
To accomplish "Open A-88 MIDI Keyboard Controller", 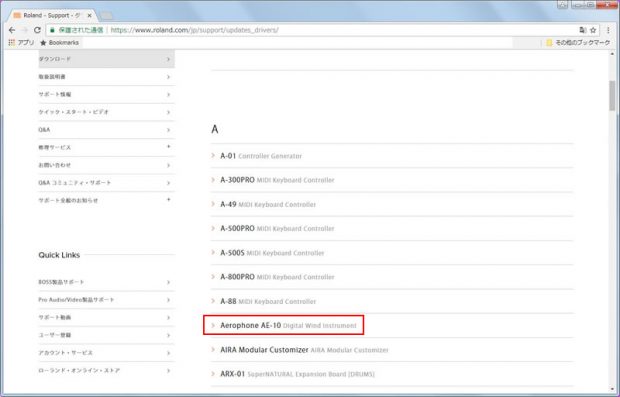I will [x=268, y=301].
